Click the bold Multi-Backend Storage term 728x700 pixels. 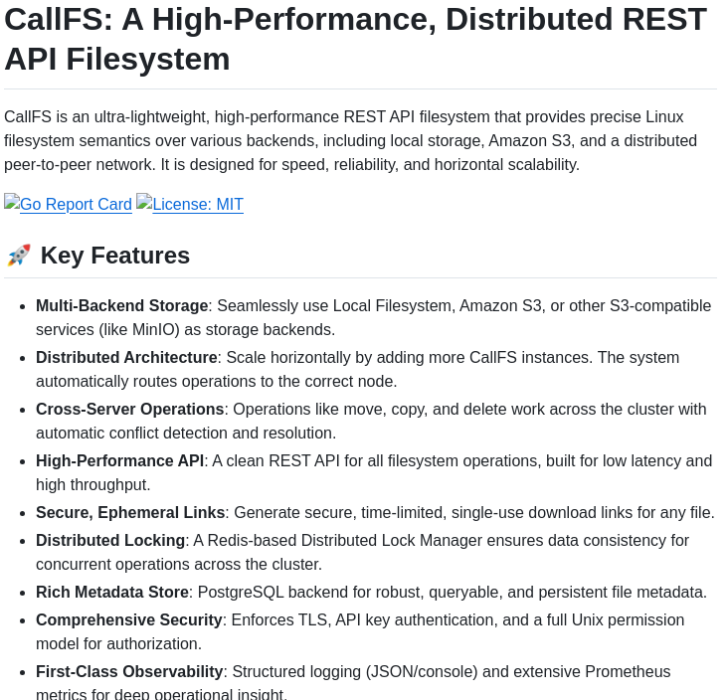click(121, 306)
